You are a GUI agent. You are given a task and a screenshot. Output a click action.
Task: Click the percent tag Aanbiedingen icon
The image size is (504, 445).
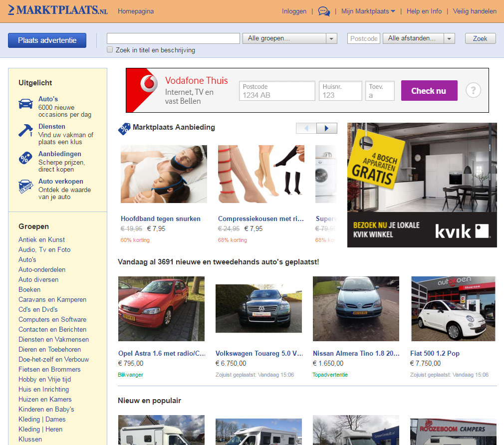[x=25, y=158]
